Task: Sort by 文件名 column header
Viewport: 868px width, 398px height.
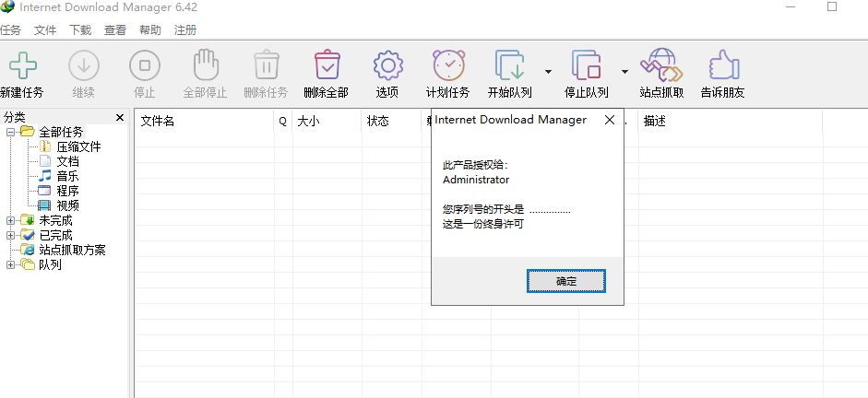Action: 204,121
